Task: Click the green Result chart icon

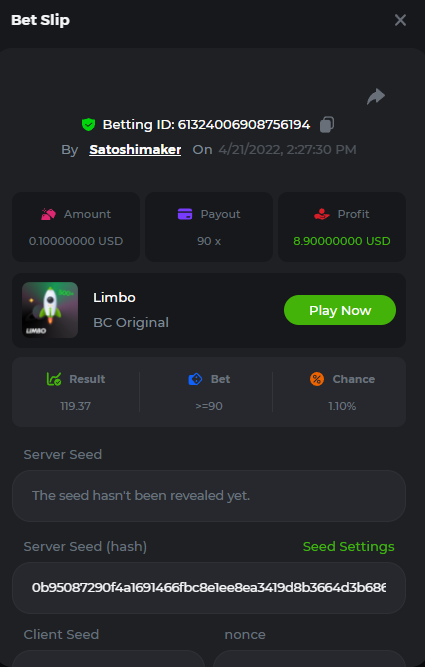Action: 54,379
